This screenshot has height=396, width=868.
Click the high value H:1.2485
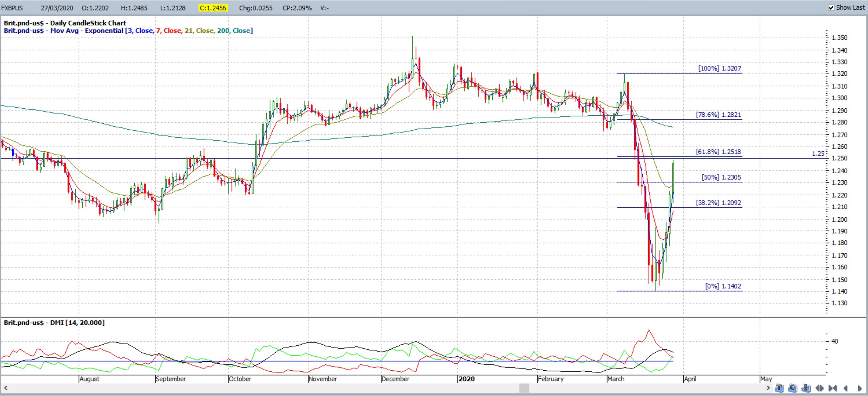134,8
